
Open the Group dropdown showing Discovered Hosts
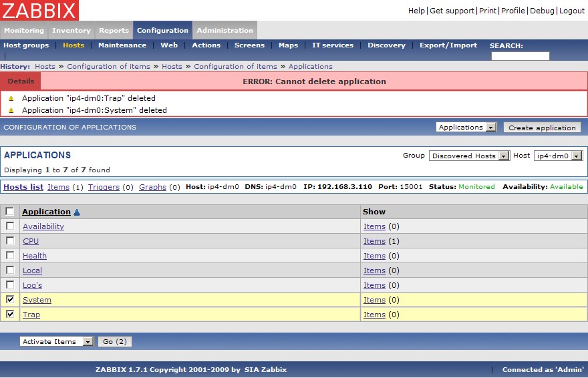coord(469,156)
